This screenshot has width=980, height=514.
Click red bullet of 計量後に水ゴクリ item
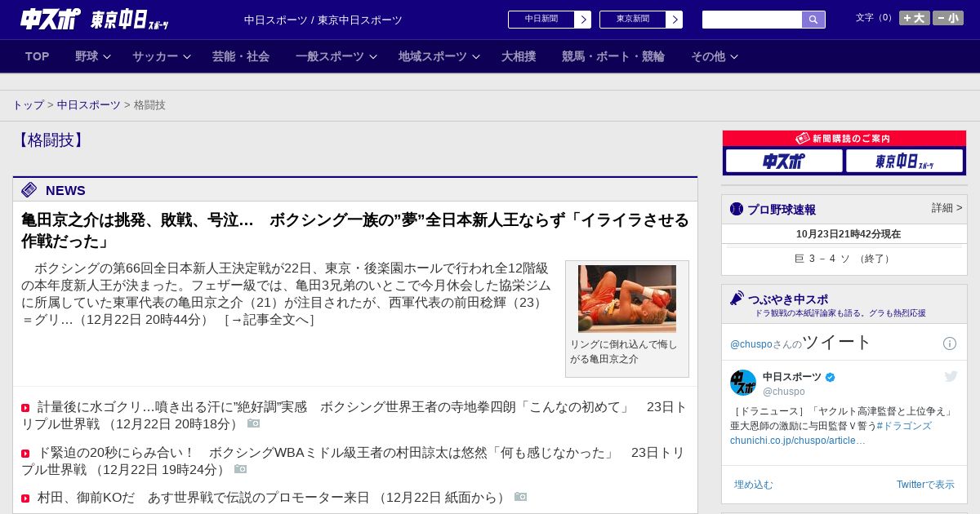point(25,408)
